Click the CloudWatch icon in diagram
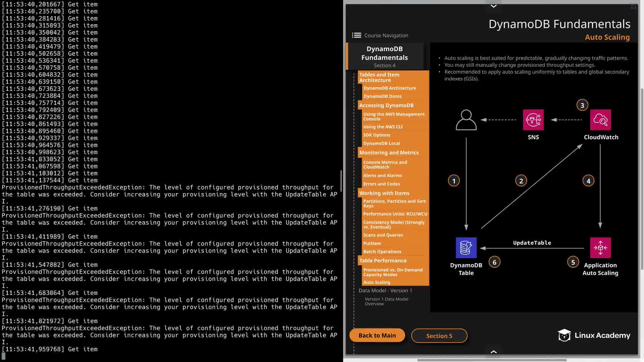This screenshot has width=644, height=362. (600, 120)
